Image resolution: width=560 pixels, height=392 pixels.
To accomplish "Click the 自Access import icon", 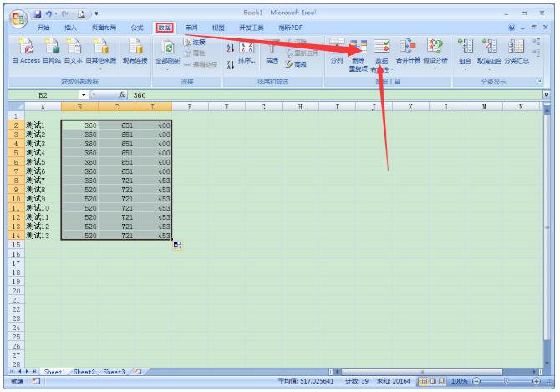I will [x=25, y=47].
